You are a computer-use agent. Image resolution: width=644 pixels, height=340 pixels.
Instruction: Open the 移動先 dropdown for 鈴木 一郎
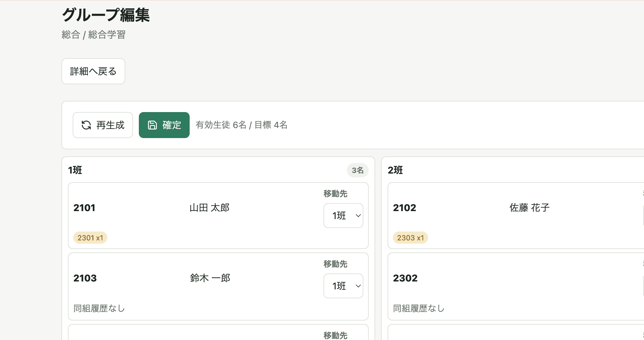pos(343,286)
